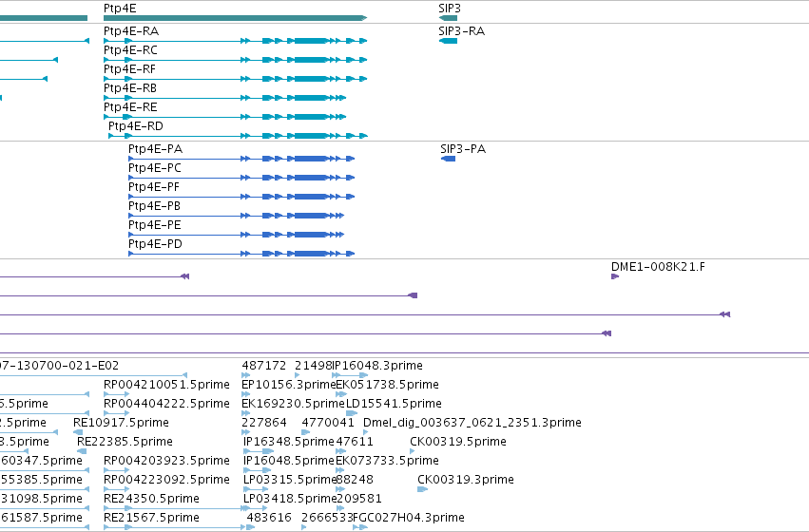809x532 pixels.
Task: Select the RE10917.5prime EST label
Action: click(x=122, y=423)
